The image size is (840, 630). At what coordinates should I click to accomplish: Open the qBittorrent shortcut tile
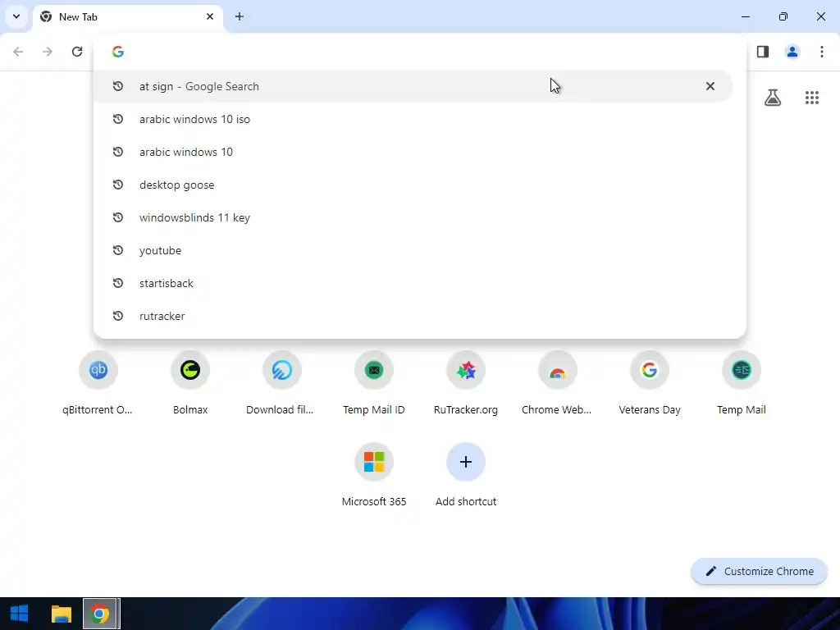point(98,383)
